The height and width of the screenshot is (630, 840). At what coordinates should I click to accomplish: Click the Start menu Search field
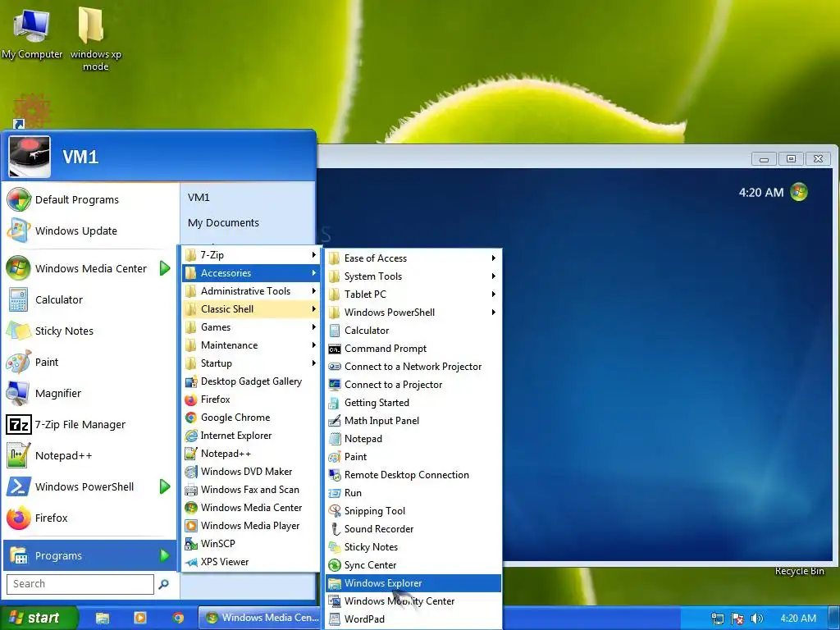tap(80, 584)
